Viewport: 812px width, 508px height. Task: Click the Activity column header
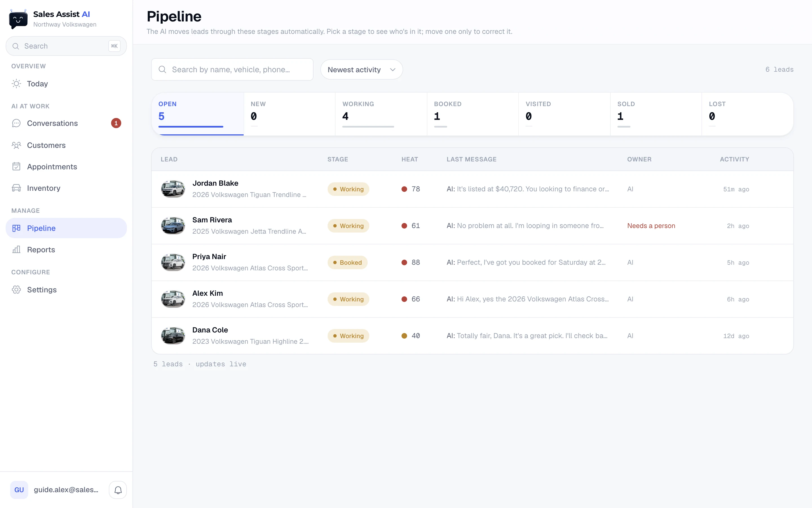coord(734,159)
